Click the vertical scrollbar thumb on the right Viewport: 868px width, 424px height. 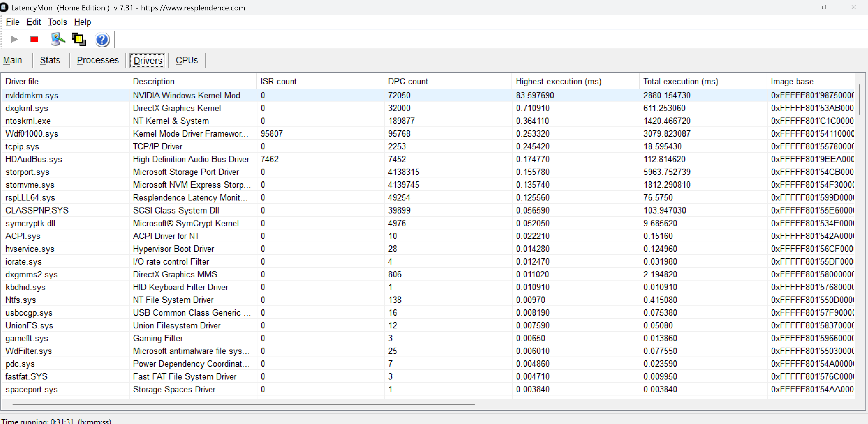pyautogui.click(x=859, y=99)
